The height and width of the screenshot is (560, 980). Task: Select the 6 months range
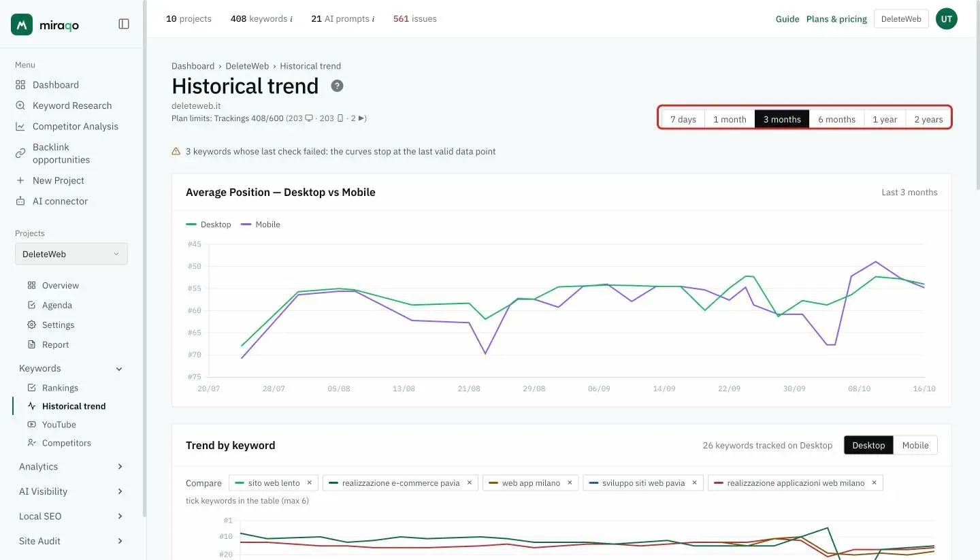(836, 119)
